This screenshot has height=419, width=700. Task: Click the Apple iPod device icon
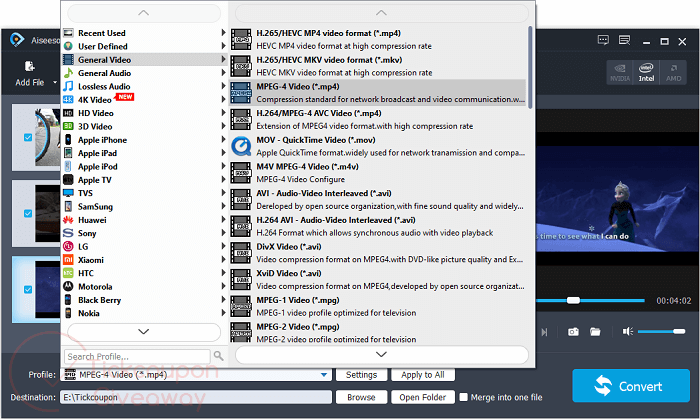pyautogui.click(x=68, y=166)
